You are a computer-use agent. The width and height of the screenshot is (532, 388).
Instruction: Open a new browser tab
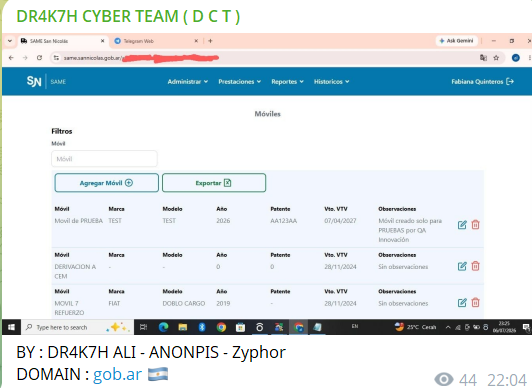pos(210,41)
